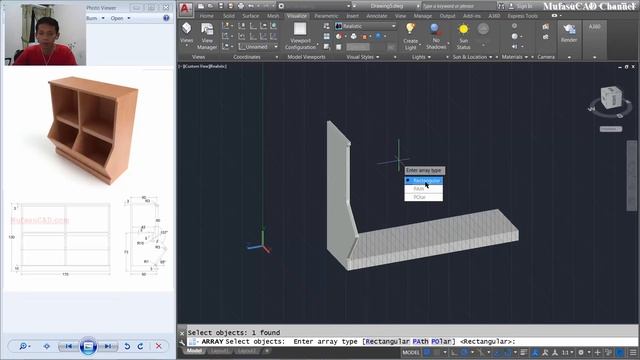Click the No Shadows icon

(x=436, y=29)
